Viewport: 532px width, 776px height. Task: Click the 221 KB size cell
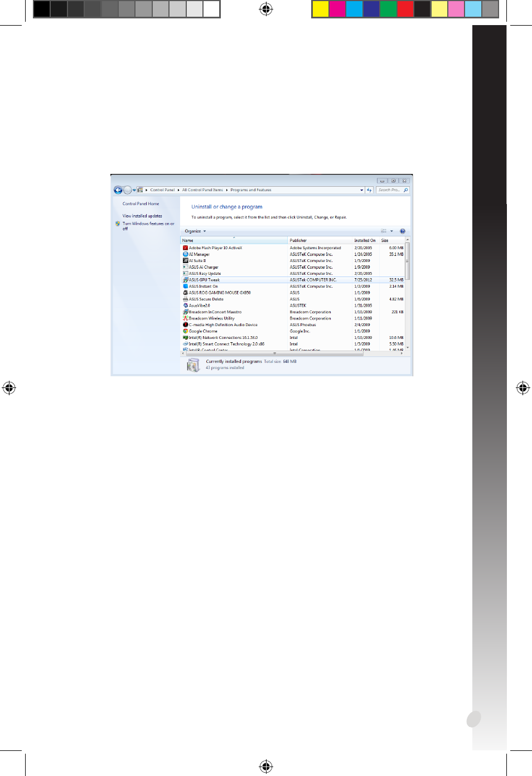pos(398,312)
